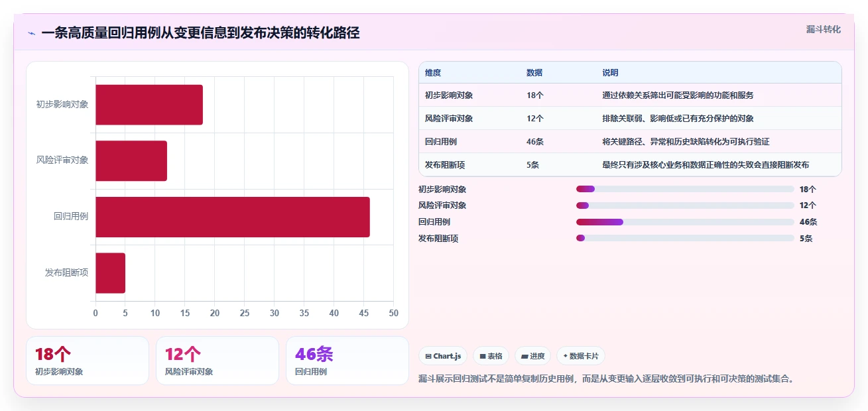The width and height of the screenshot is (868, 411).
Task: Click x-axis tick label 50
Action: tap(393, 313)
